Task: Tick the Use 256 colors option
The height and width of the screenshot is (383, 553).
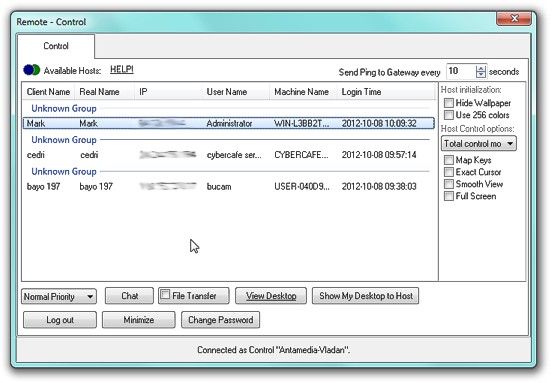Action: (449, 115)
